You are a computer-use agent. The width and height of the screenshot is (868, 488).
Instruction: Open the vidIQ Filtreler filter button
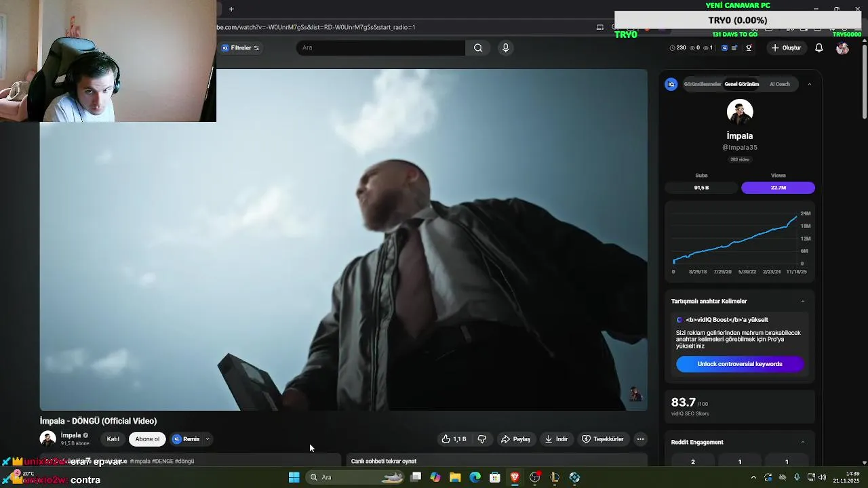(241, 48)
